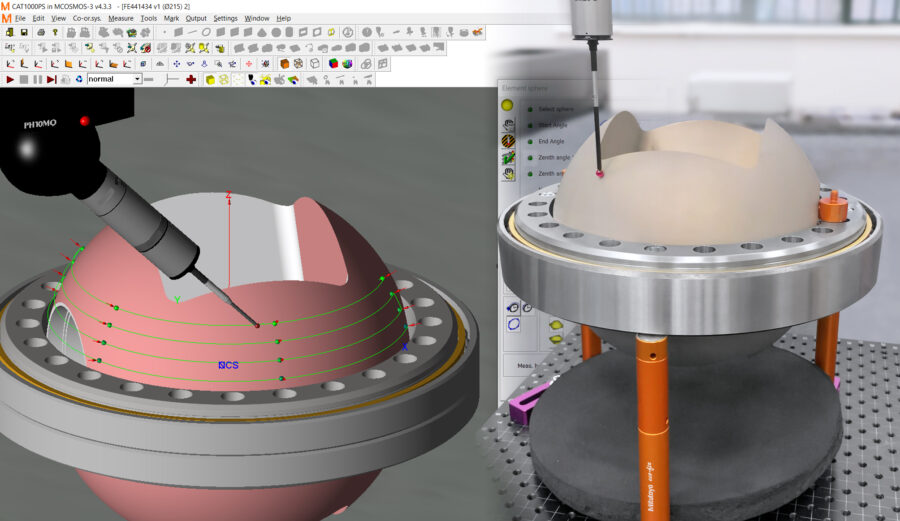This screenshot has width=900, height=521.
Task: Click the Pause button in playback toolbar
Action: tap(38, 79)
